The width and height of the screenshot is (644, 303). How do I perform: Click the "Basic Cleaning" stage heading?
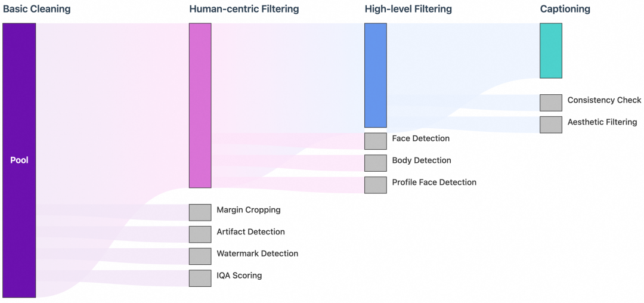(37, 9)
